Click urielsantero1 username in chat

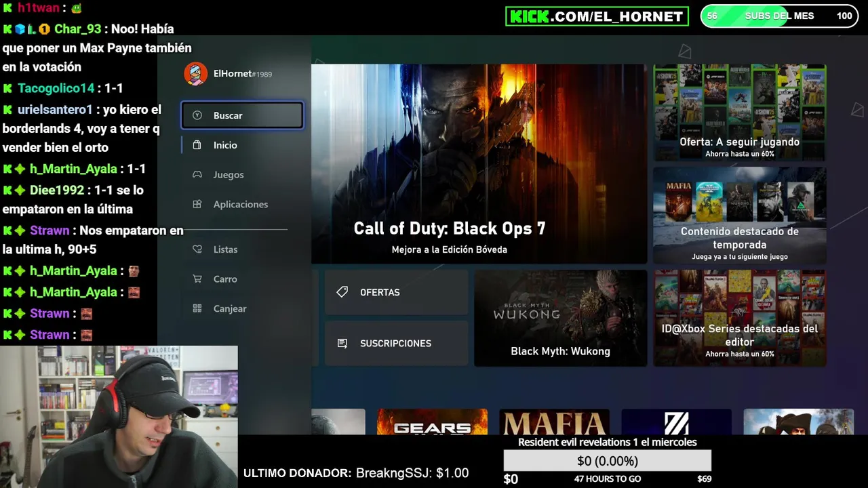coord(55,110)
